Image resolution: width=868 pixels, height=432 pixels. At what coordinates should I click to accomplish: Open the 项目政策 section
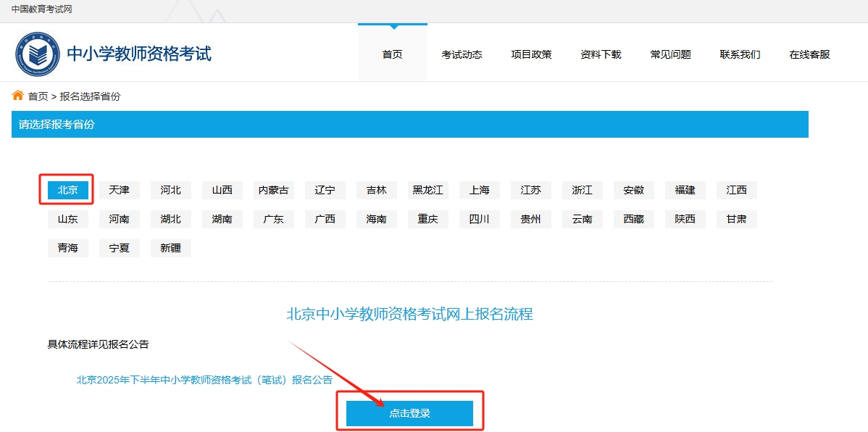[531, 54]
